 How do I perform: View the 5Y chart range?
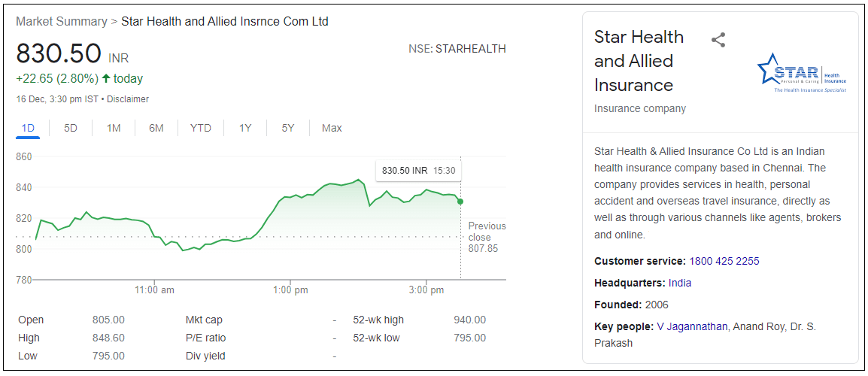(x=288, y=129)
